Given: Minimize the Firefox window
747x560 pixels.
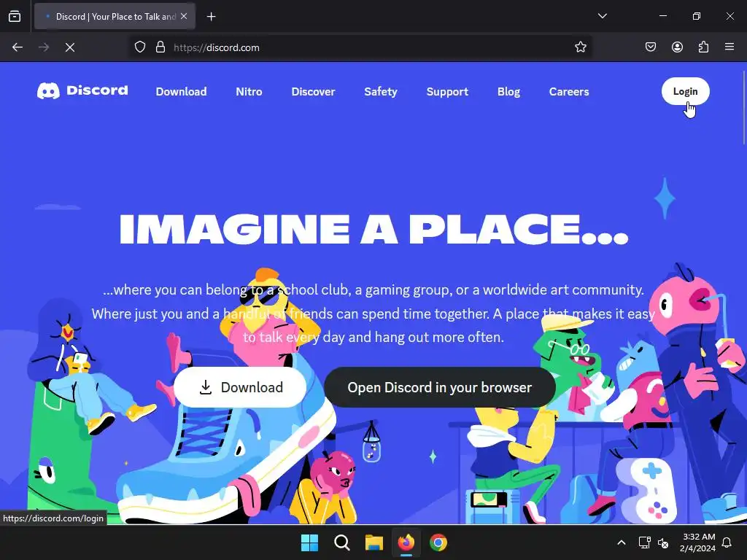Looking at the screenshot, I should [x=662, y=16].
